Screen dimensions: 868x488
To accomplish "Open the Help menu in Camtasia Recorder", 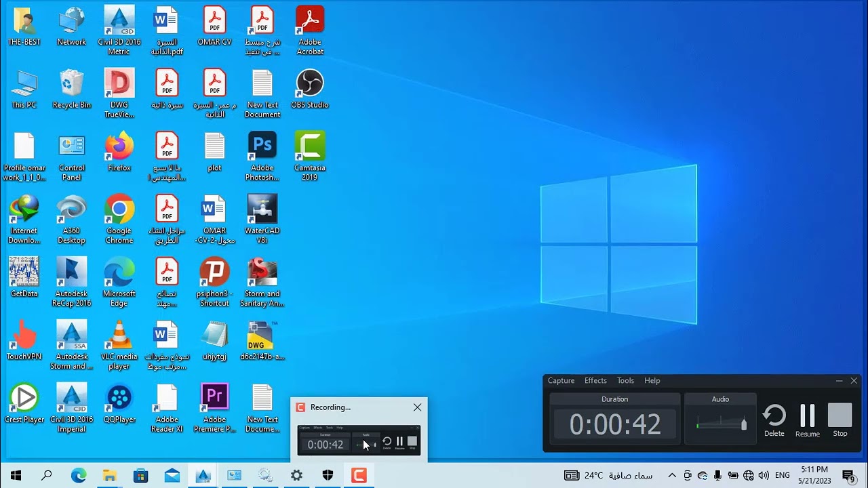I will coord(652,381).
